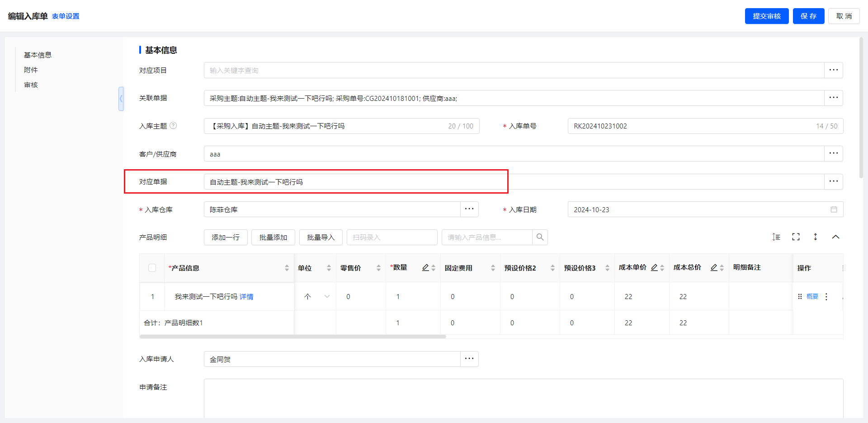Click the 对应单据 field value
The image size is (868, 423).
click(514, 182)
